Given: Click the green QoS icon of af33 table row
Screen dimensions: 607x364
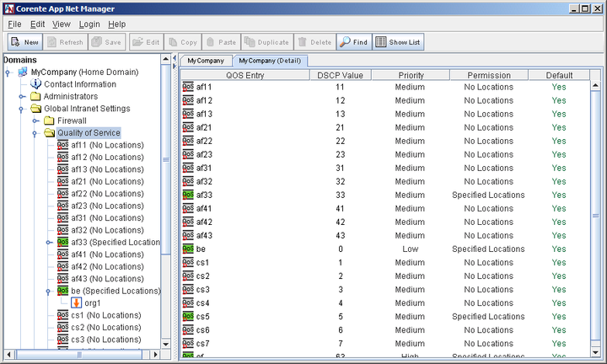Looking at the screenshot, I should tap(188, 195).
